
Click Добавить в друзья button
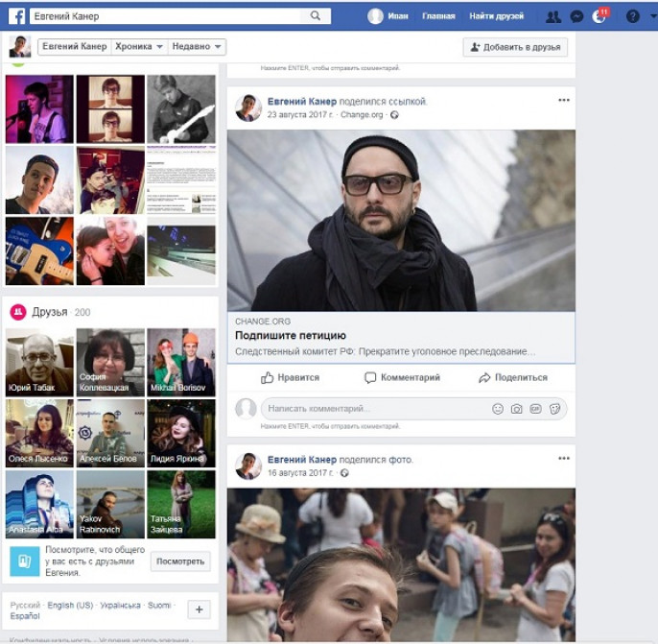[515, 47]
